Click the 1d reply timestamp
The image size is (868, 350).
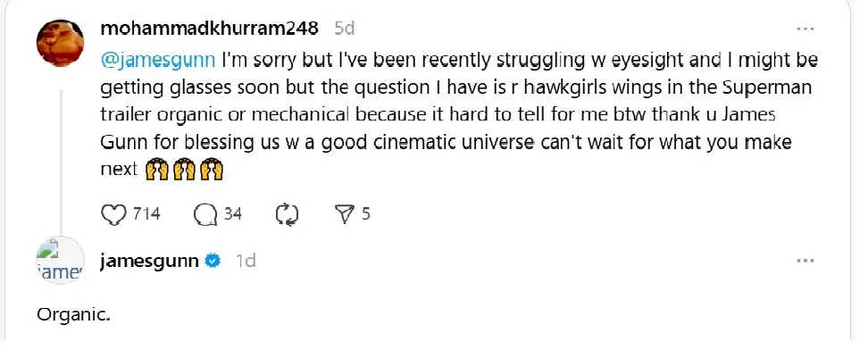click(x=246, y=261)
